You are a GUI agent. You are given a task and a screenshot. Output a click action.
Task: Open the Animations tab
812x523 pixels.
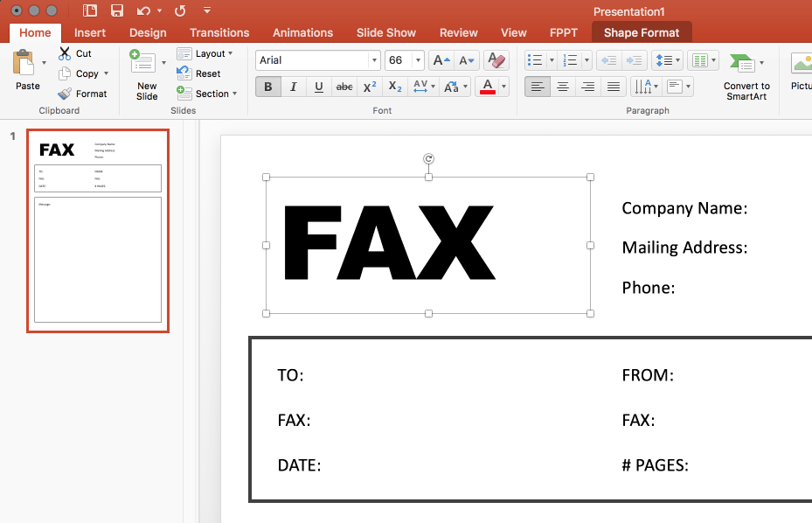(302, 32)
